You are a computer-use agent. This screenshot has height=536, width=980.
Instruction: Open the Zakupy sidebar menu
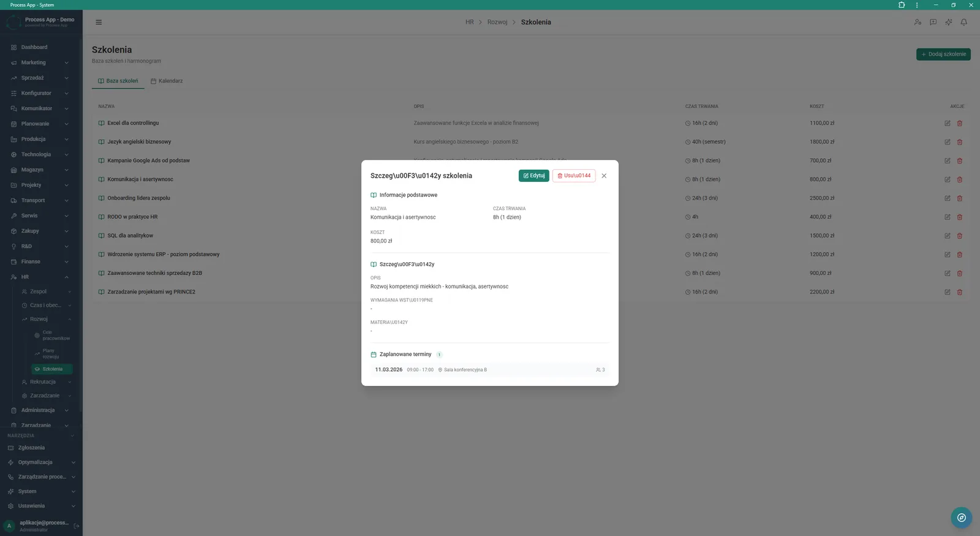(40, 231)
